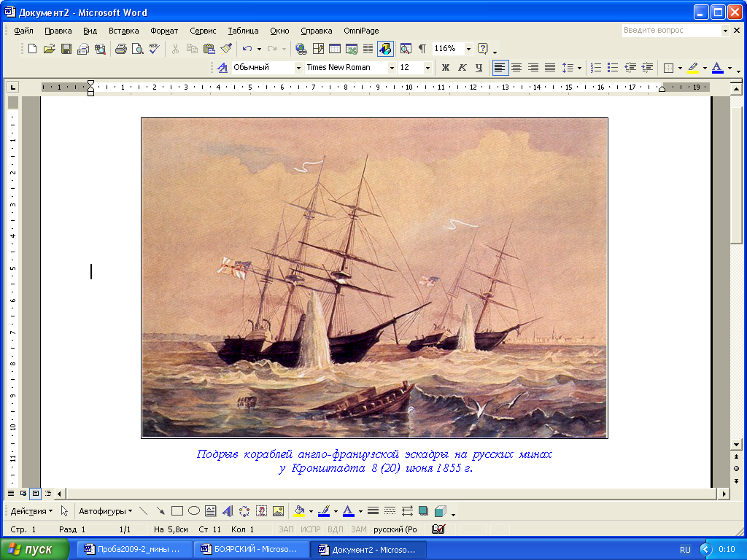
Task: Insert hyperlink with globe icon
Action: [301, 49]
